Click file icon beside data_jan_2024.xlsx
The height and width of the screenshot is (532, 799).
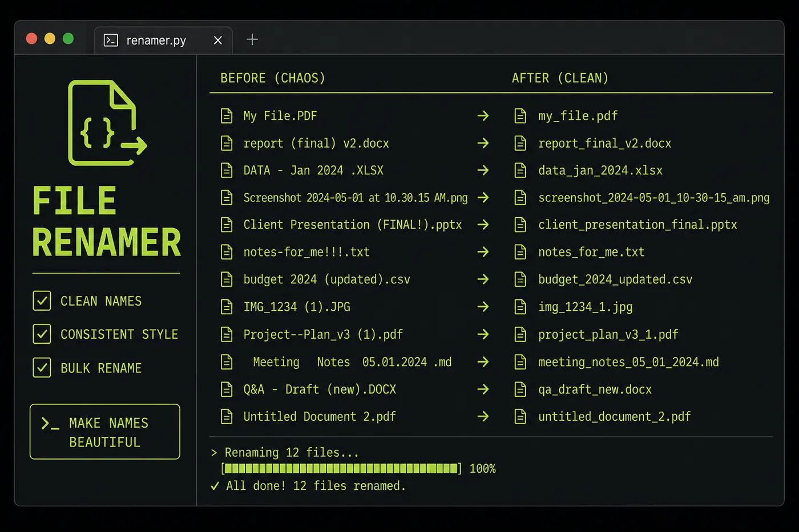tap(520, 170)
